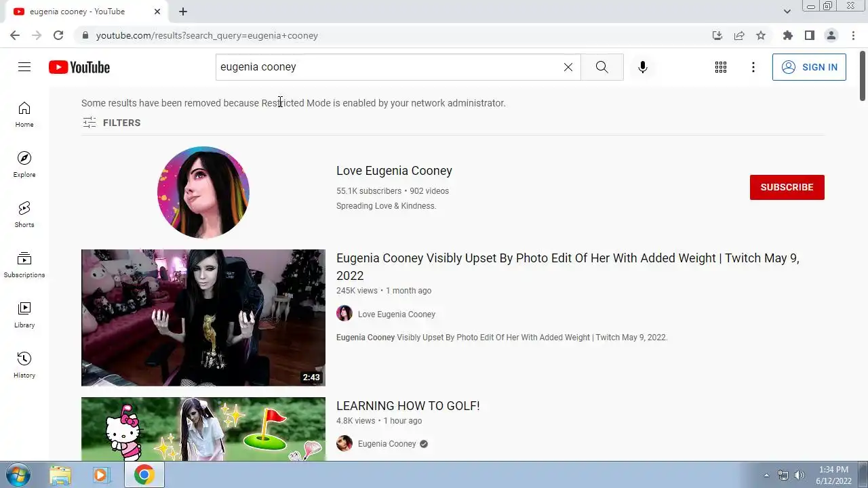
Task: Open tab search dropdown arrow
Action: (x=787, y=12)
